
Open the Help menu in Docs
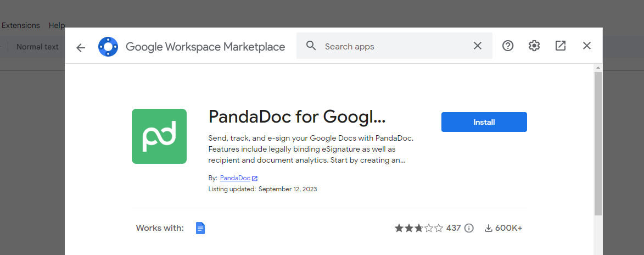(57, 25)
